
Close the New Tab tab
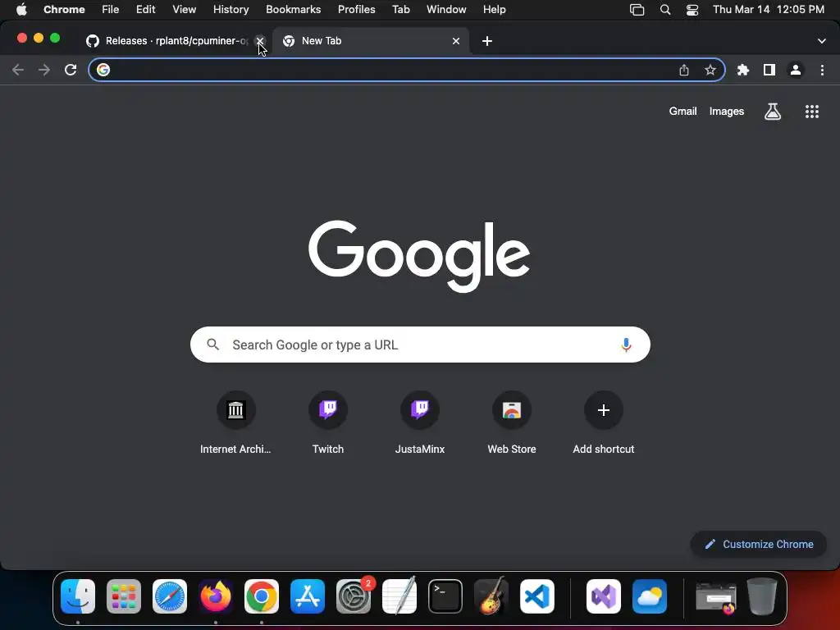(x=456, y=41)
